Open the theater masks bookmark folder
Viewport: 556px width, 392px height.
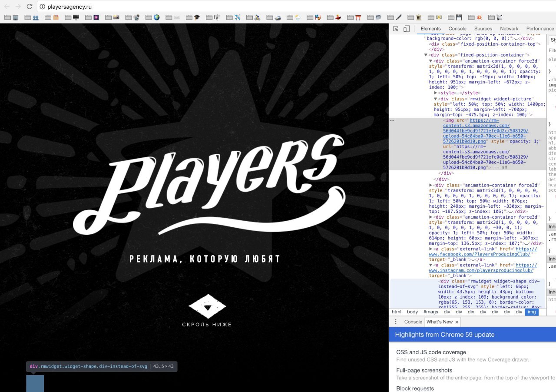[x=314, y=17]
